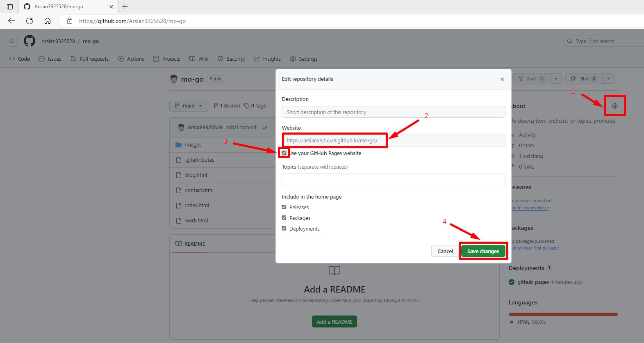Open the github-pages deployment link
The width and height of the screenshot is (644, 343).
pyautogui.click(x=533, y=282)
